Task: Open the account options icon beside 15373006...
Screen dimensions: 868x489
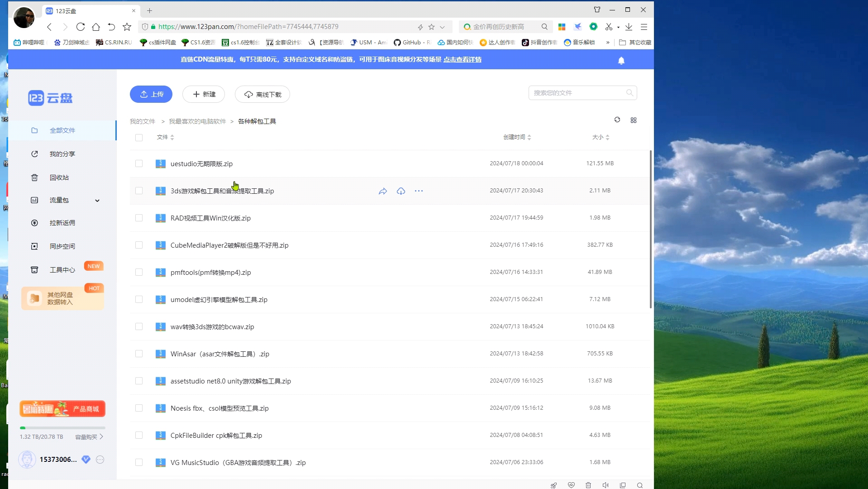Action: [x=100, y=460]
